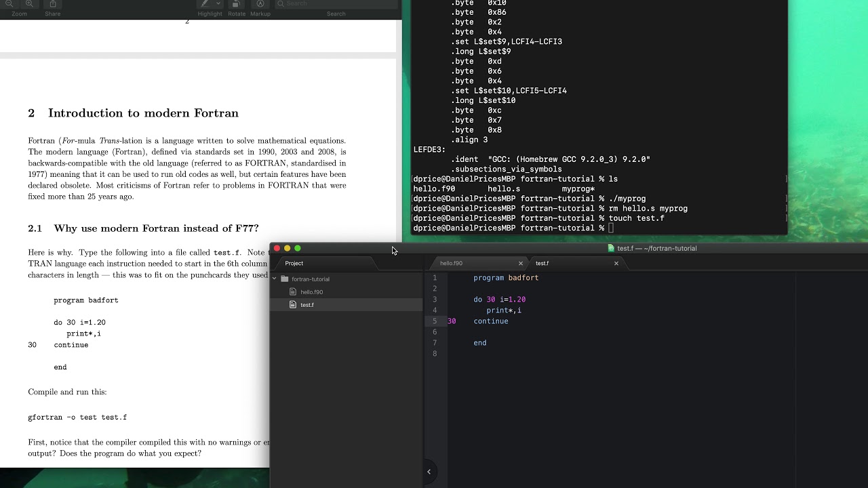Click the 'continue' keyword in the editor
The width and height of the screenshot is (868, 488).
tap(491, 321)
